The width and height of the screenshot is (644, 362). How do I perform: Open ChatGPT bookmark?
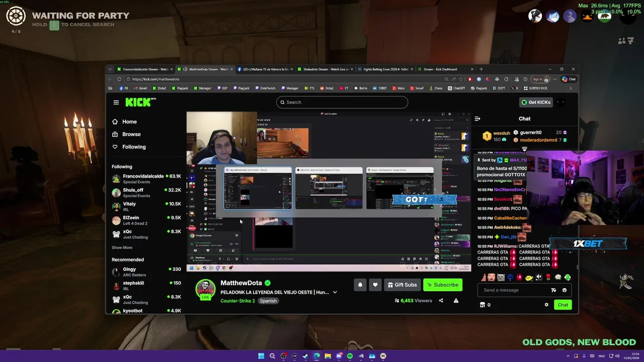coord(456,88)
